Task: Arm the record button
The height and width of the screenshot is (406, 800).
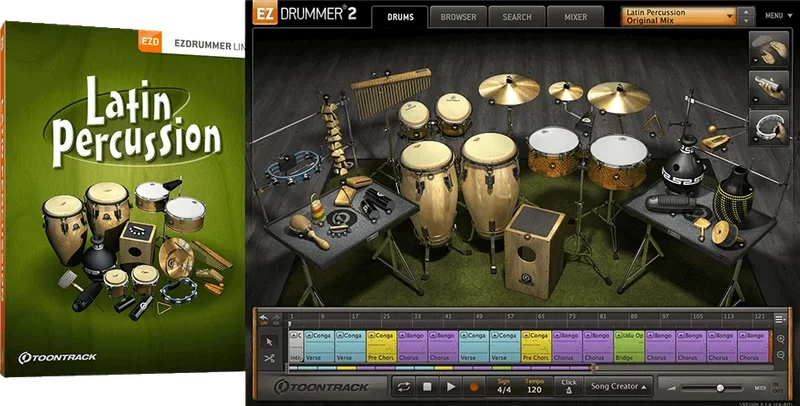Action: click(x=474, y=387)
